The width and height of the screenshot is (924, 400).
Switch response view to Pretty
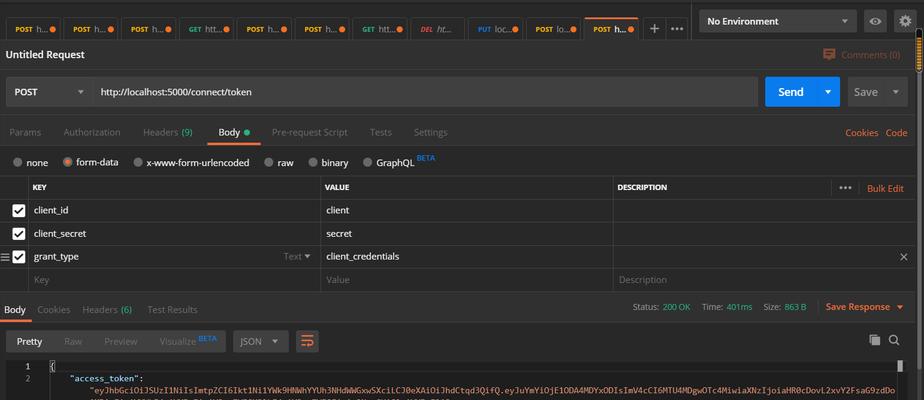pos(29,342)
